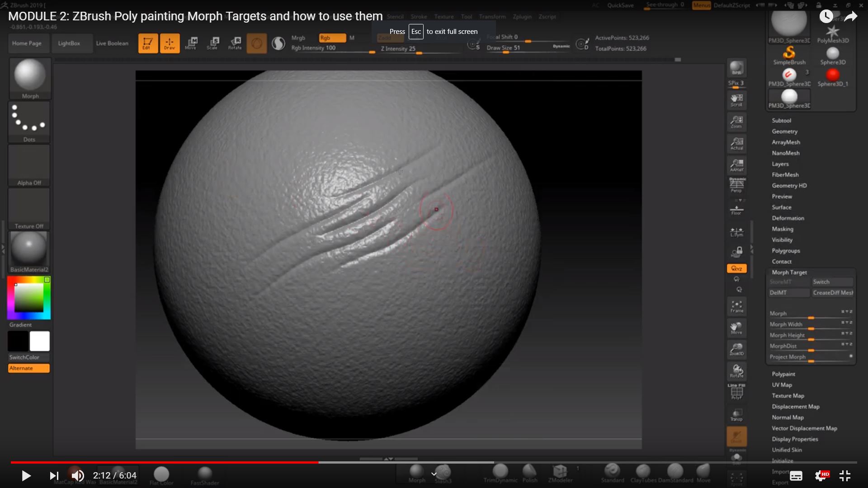Click the Switch morph target button
Screen dimensions: 868x488
point(832,282)
